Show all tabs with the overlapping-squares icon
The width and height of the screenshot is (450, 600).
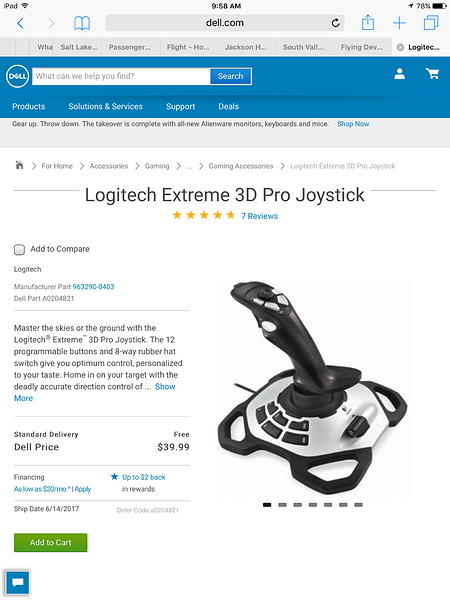[x=431, y=23]
